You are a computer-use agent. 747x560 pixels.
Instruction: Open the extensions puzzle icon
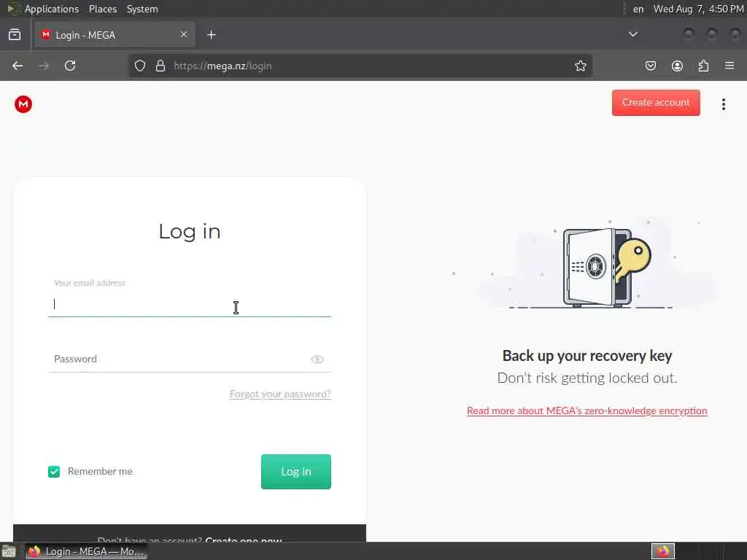click(703, 66)
